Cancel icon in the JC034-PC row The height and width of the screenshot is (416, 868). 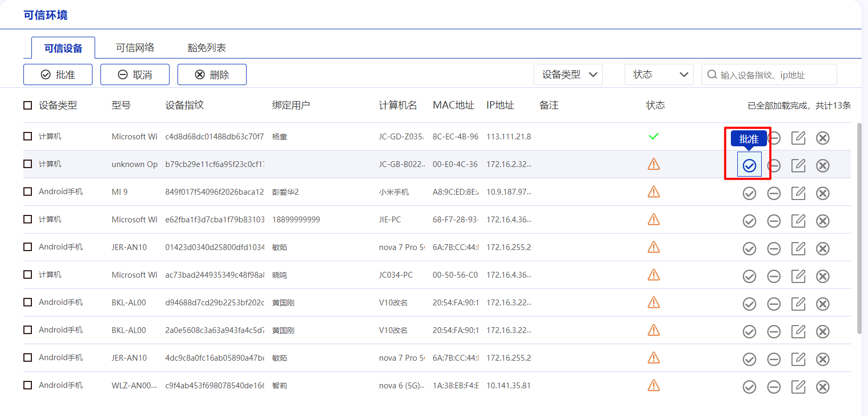tap(774, 276)
